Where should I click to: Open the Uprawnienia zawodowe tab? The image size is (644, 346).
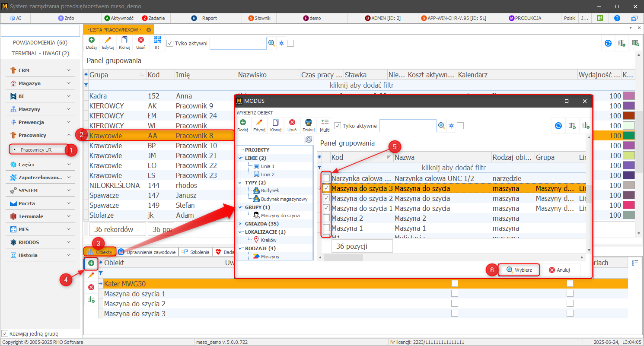click(x=147, y=252)
